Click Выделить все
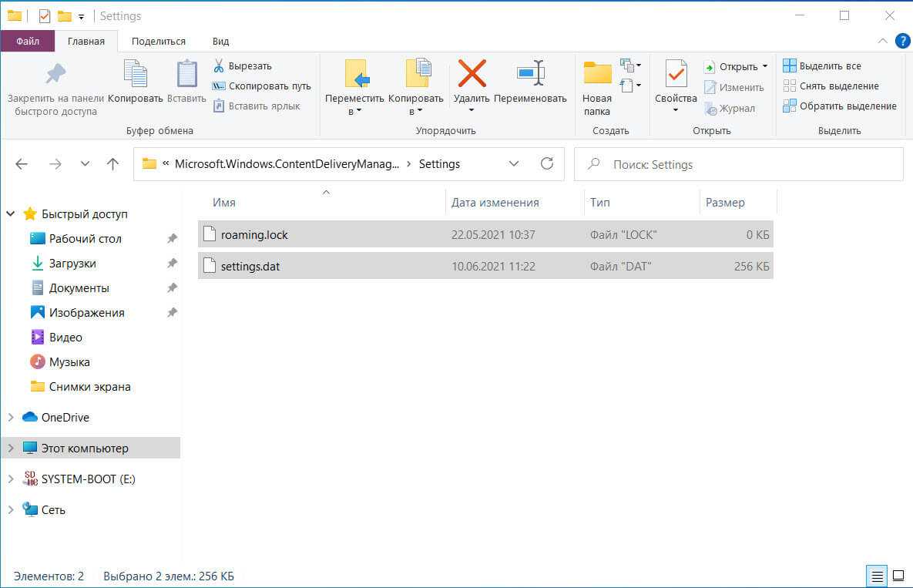Viewport: 913px width, 588px height. (822, 66)
